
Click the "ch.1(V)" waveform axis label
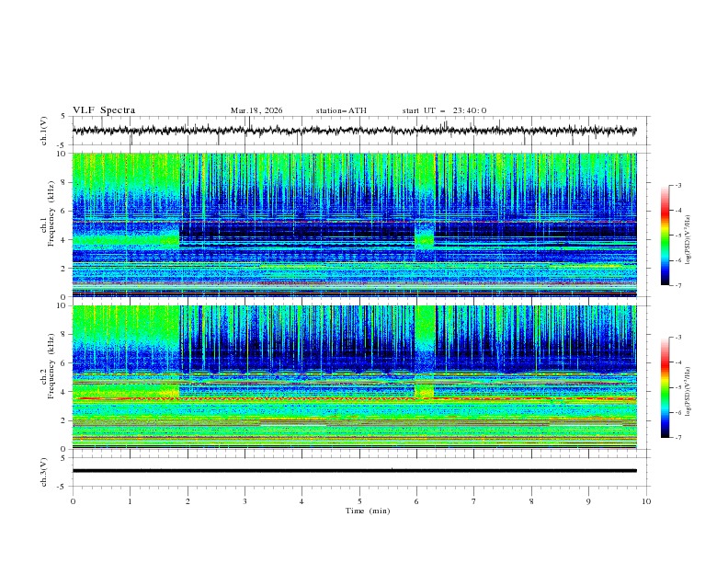click(x=44, y=131)
